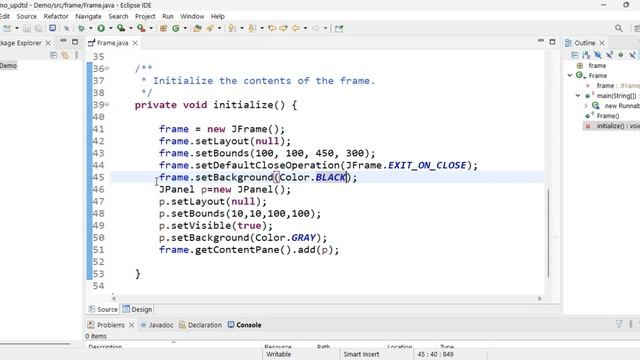Collapse the code fold at line 39
The height and width of the screenshot is (360, 640).
pyautogui.click(x=107, y=105)
